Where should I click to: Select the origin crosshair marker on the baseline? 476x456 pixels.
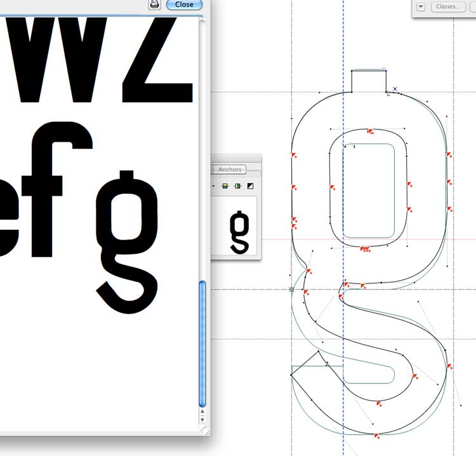[292, 290]
